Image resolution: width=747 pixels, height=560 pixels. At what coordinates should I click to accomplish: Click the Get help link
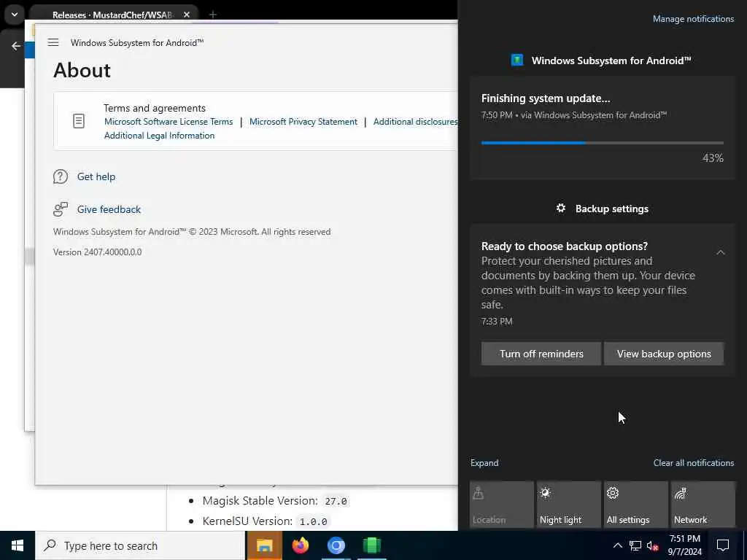pos(96,176)
